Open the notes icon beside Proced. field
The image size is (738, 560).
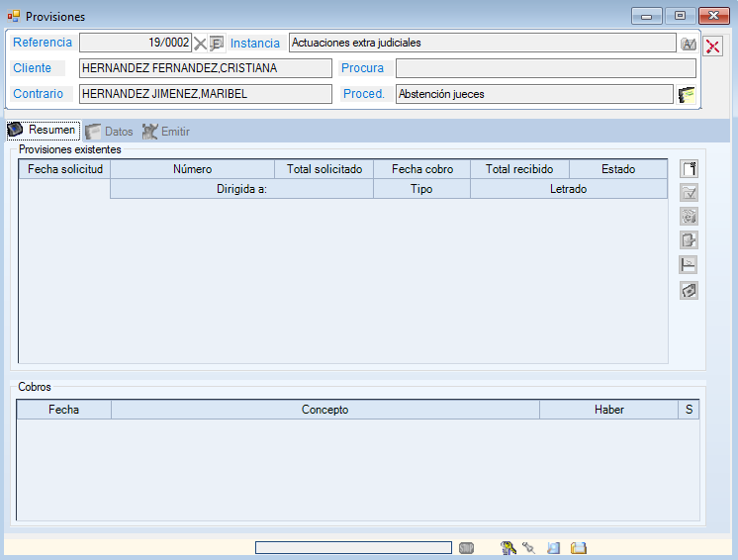point(688,94)
